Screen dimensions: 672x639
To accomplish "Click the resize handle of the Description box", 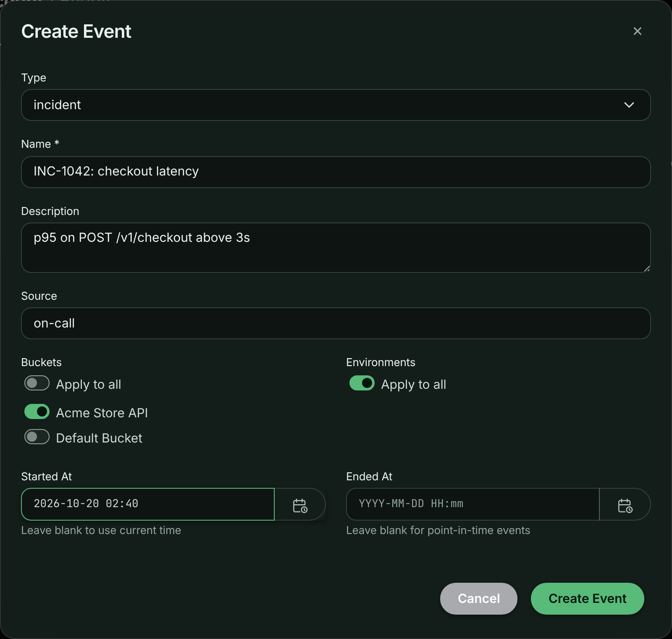I will pos(646,268).
